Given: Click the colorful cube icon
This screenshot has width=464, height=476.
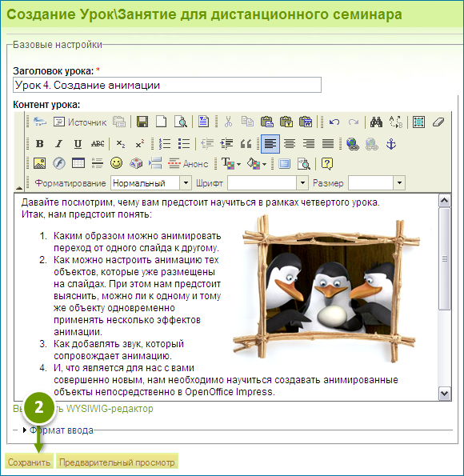Looking at the screenshot, I should coord(136,163).
